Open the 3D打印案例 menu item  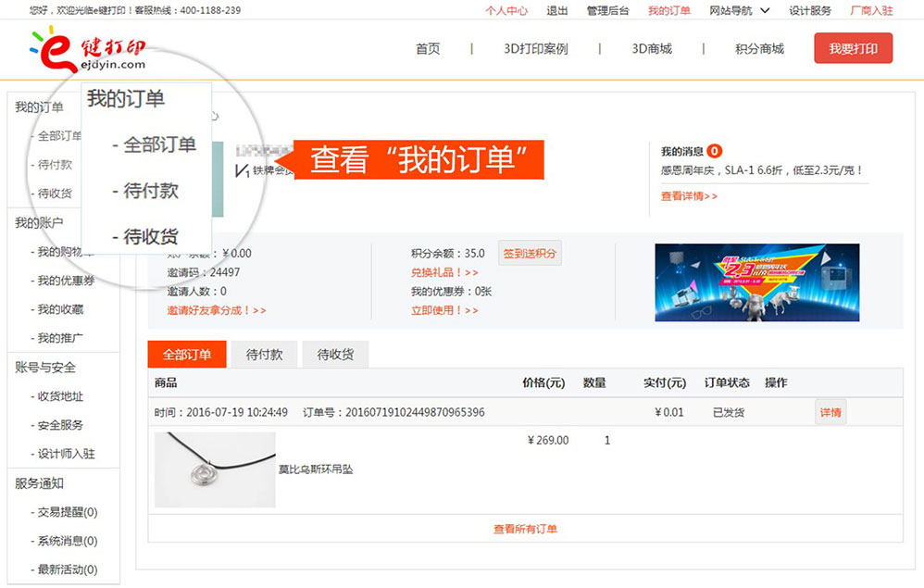pos(535,49)
